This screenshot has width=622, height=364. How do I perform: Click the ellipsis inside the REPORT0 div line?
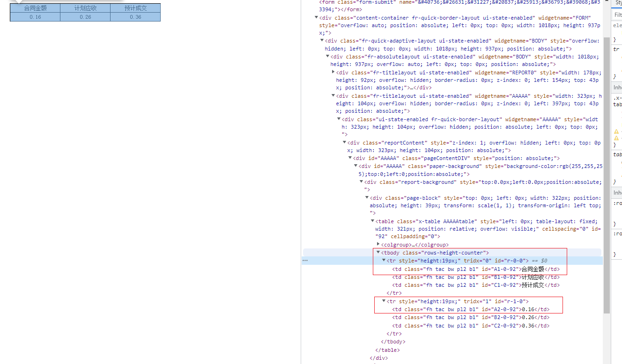[411, 87]
